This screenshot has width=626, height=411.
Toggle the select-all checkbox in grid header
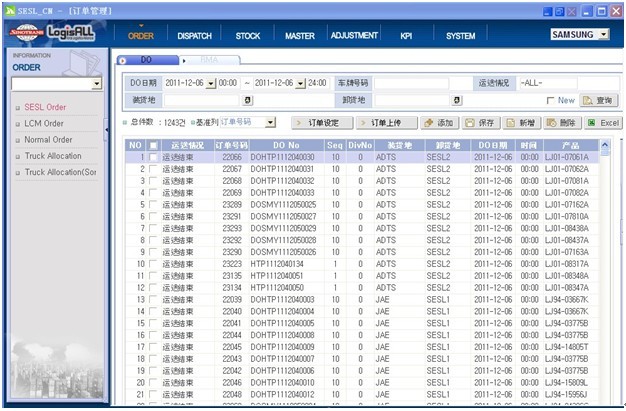pos(153,146)
